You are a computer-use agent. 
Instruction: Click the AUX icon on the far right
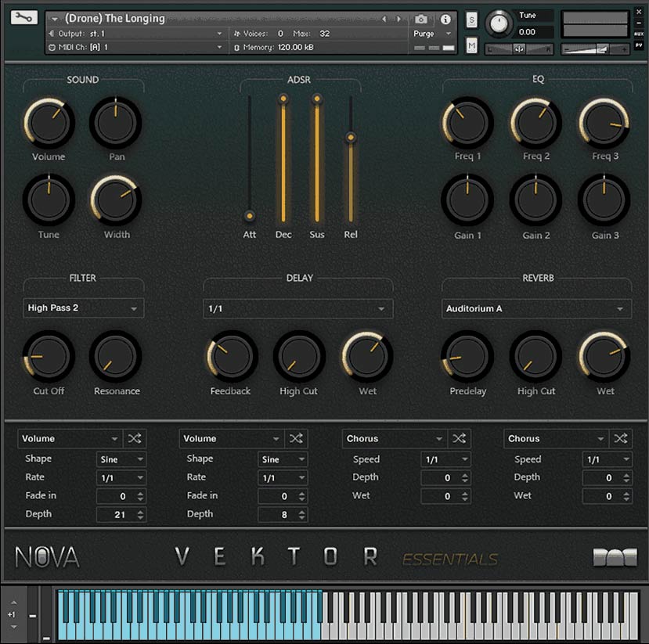click(638, 34)
